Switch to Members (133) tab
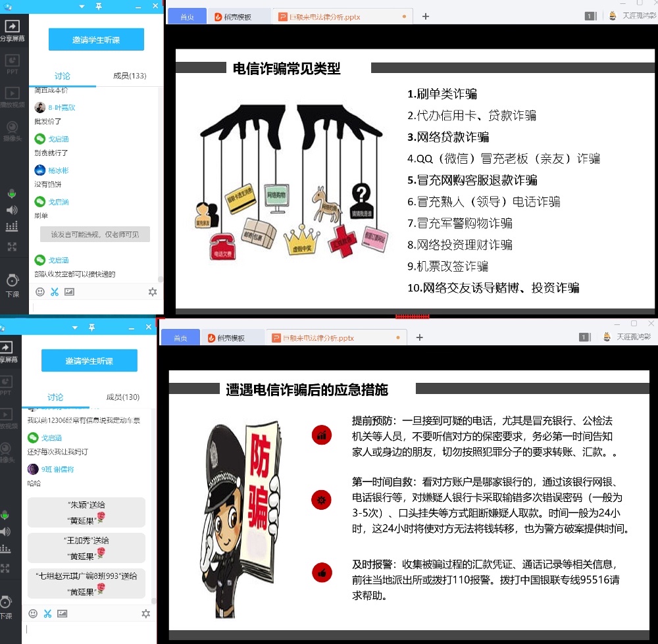The image size is (658, 644). [x=130, y=76]
